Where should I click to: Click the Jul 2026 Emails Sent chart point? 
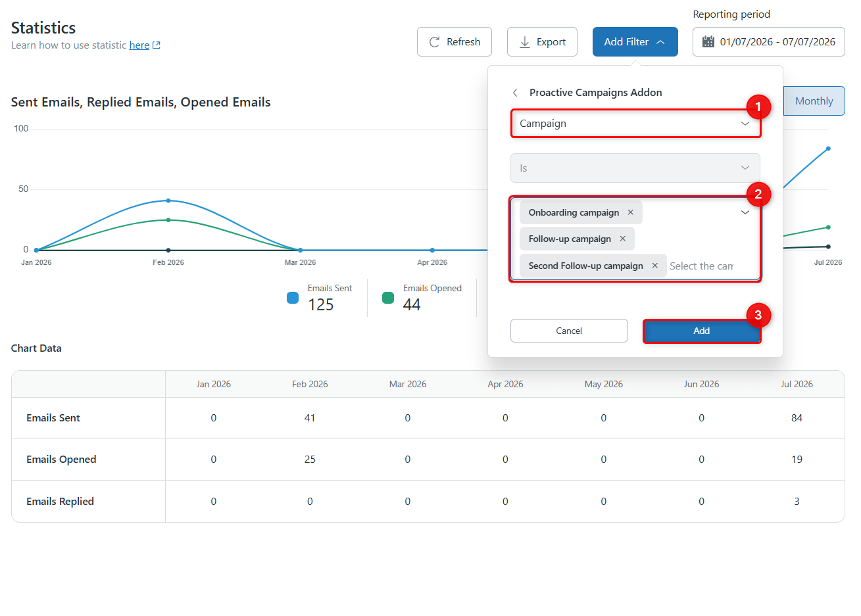pyautogui.click(x=828, y=149)
